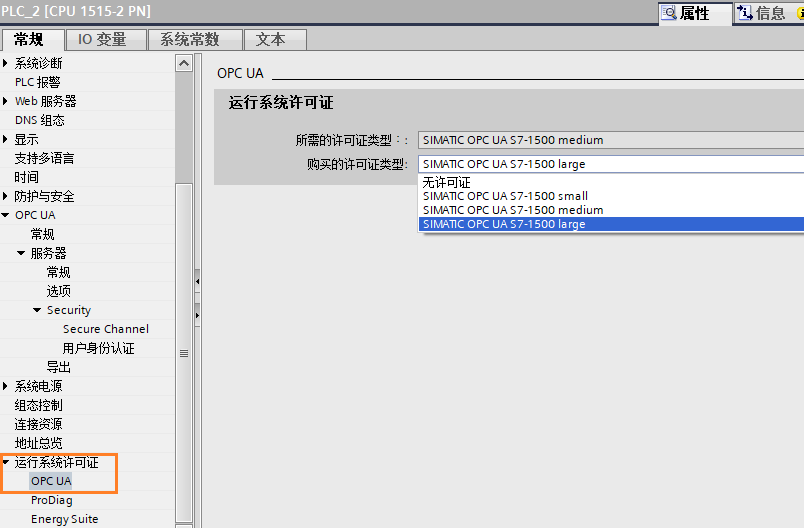Click the 购买的许可证类型 combo box

pos(611,164)
